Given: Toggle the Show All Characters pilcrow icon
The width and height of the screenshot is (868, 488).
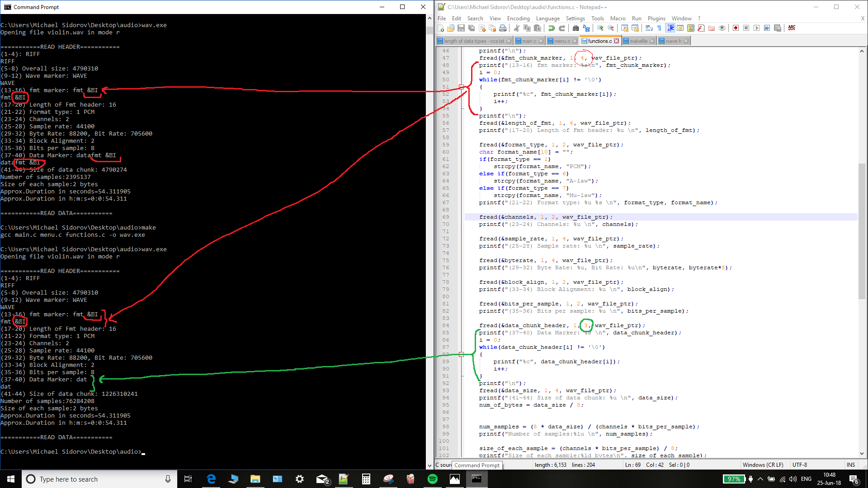Looking at the screenshot, I should pyautogui.click(x=659, y=28).
